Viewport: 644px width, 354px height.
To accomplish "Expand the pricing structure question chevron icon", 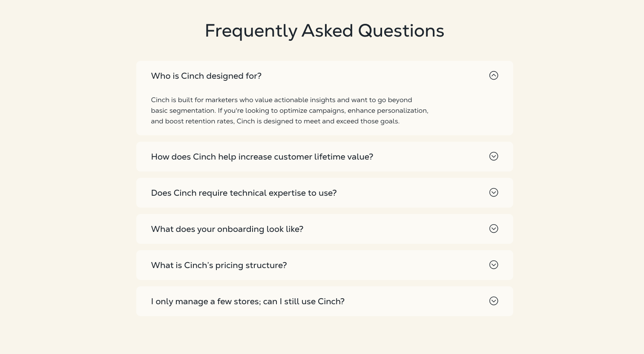I will 494,265.
